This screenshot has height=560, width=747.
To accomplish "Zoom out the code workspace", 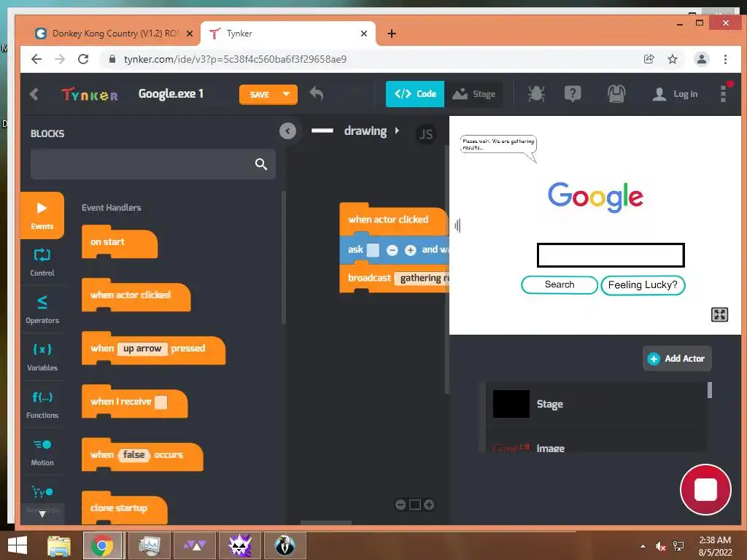I will tap(400, 505).
